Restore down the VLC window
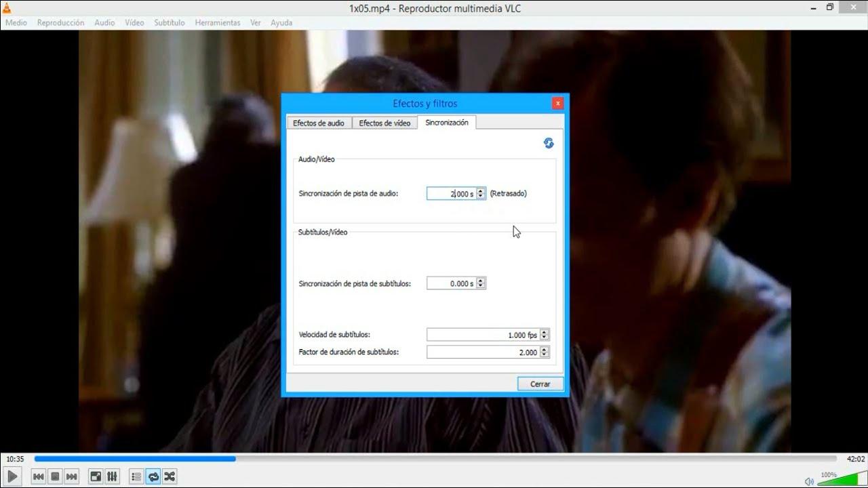Image resolution: width=868 pixels, height=488 pixels. click(830, 7)
